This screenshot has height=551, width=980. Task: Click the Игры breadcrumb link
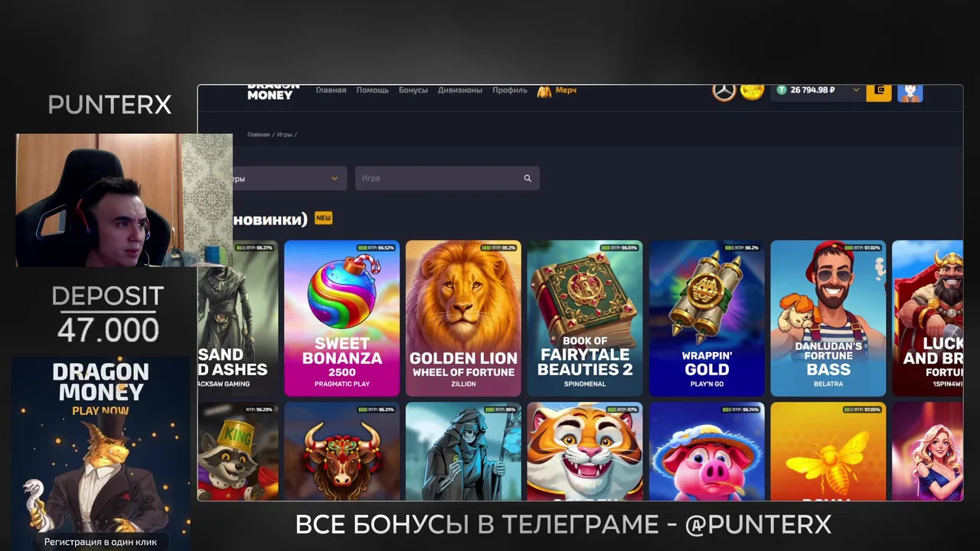coord(285,135)
